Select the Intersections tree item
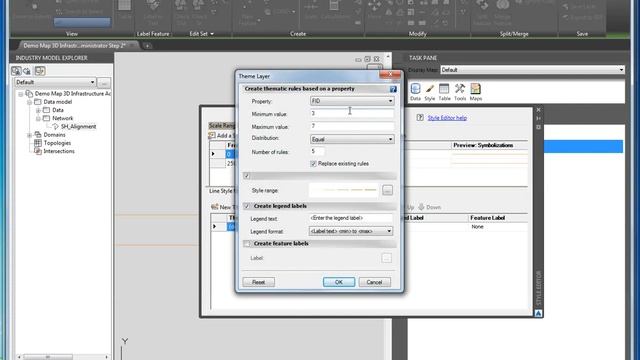 pyautogui.click(x=59, y=151)
